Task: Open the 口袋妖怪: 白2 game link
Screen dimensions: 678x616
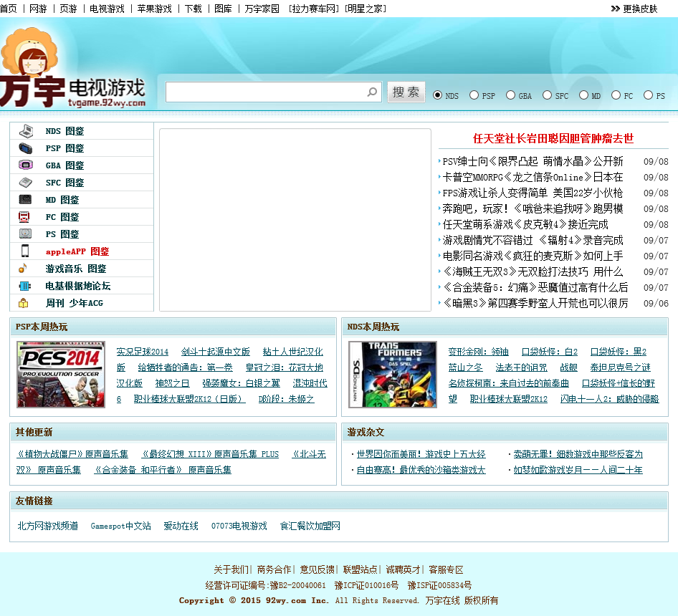Action: click(x=550, y=352)
